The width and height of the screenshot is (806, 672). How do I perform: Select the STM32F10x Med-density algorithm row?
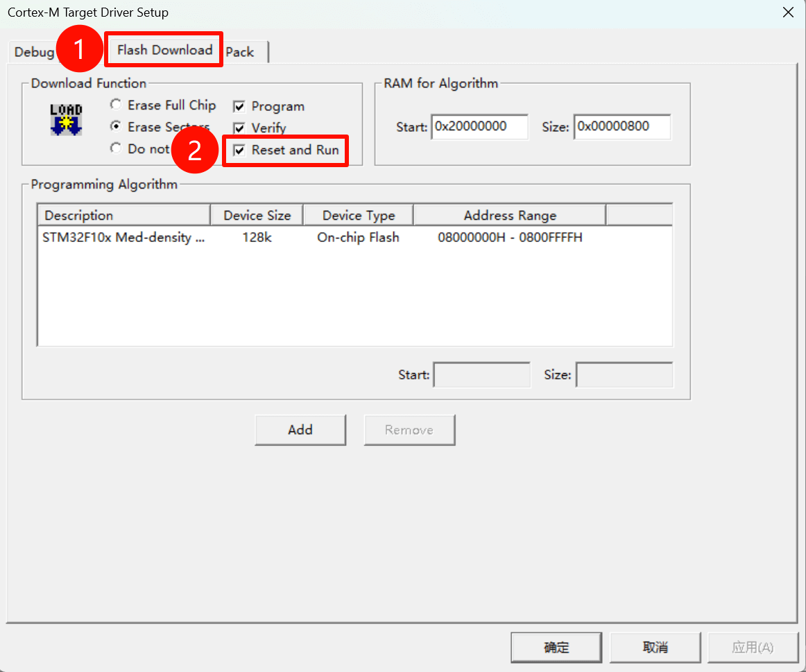[x=124, y=238]
